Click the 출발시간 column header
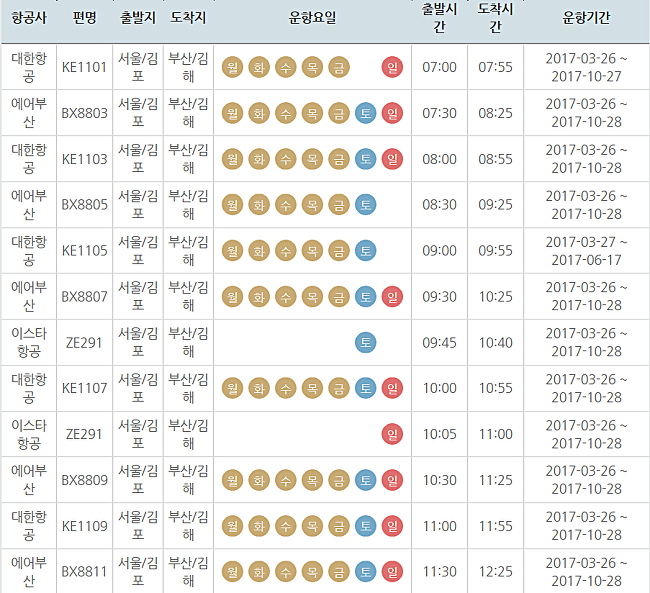This screenshot has width=650, height=593. coord(439,18)
